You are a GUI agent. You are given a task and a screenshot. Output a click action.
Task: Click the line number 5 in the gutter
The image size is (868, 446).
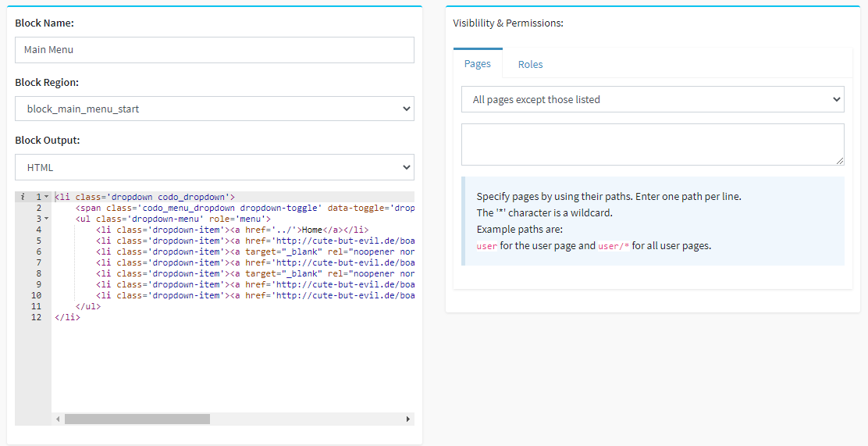click(39, 241)
